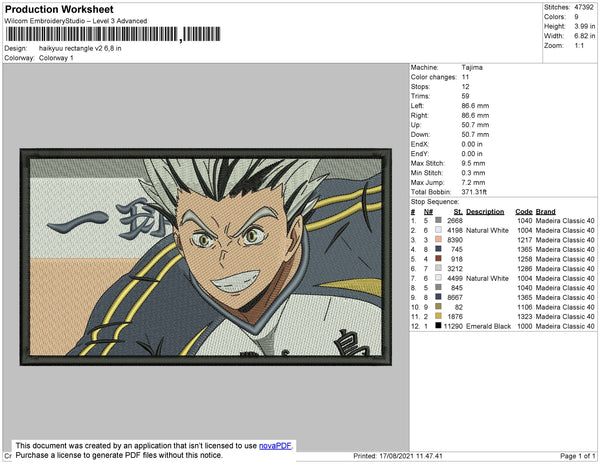This screenshot has width=600, height=464.
Task: Select the 'Emerald Black' description
Action: (x=488, y=326)
